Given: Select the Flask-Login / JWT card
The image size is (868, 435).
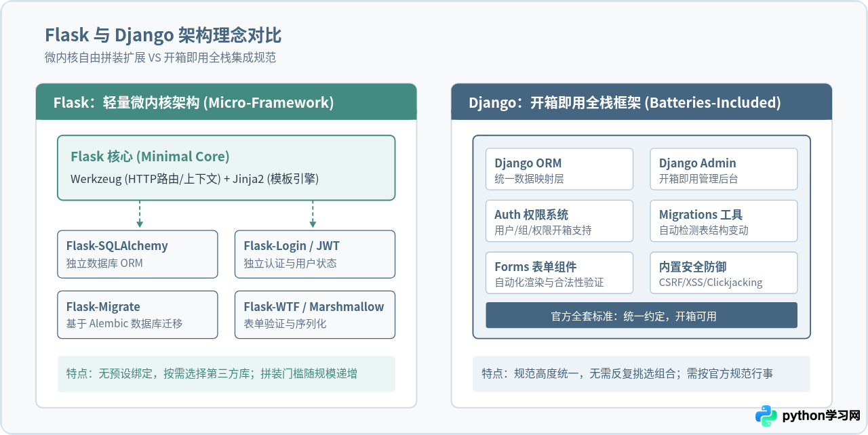Looking at the screenshot, I should coord(315,254).
